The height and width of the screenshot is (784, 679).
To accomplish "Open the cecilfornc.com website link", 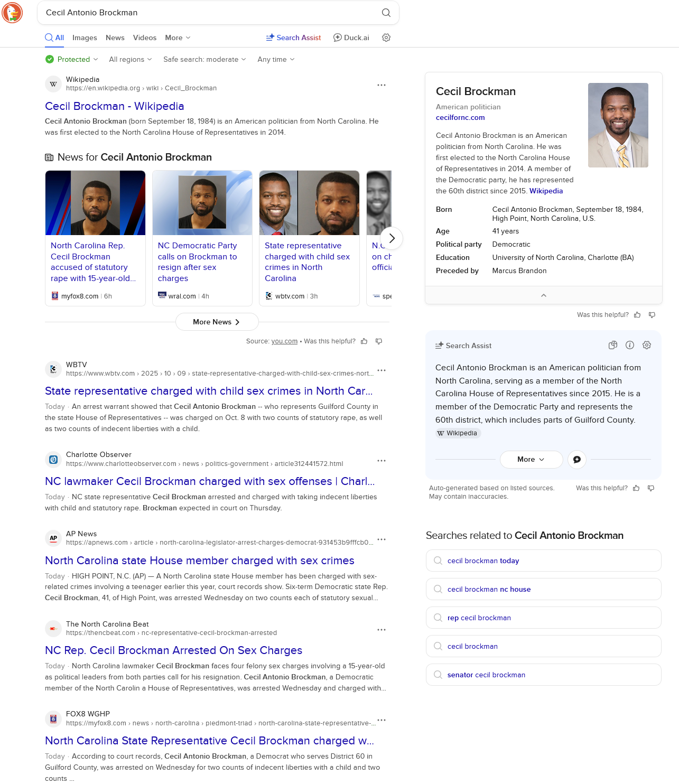I will click(460, 117).
